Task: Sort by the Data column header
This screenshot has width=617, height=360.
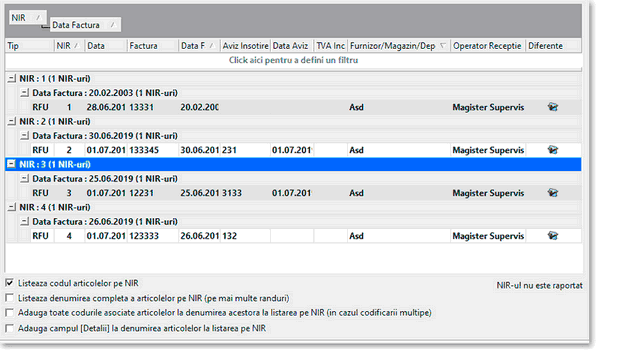Action: pos(106,46)
